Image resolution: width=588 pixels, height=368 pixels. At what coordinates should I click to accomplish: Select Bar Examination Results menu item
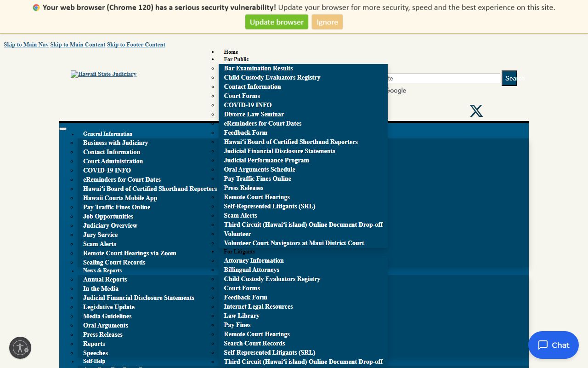(258, 68)
